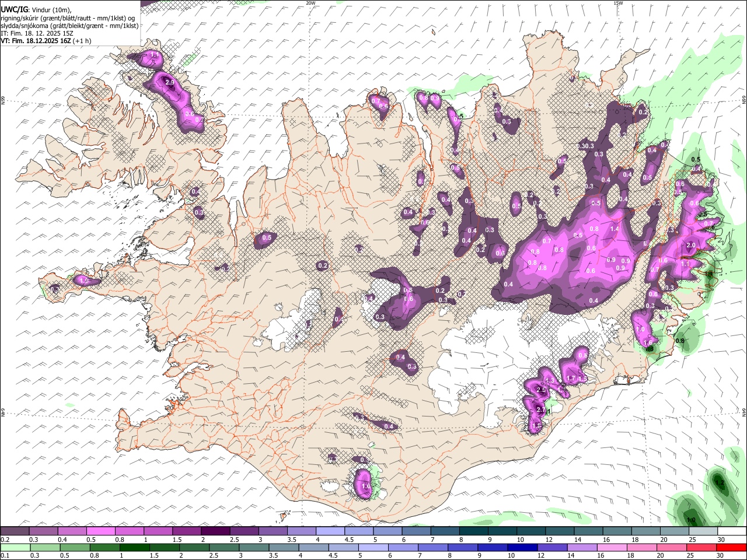Viewport: 747px width, 560px height.
Task: Click the 2.9 snowfall value on the map
Action: coord(170,83)
